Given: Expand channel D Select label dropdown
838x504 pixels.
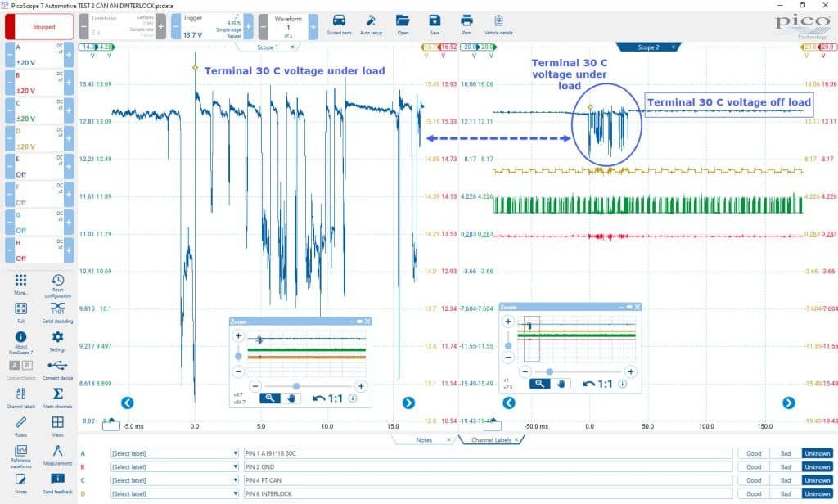Looking at the screenshot, I should point(174,494).
